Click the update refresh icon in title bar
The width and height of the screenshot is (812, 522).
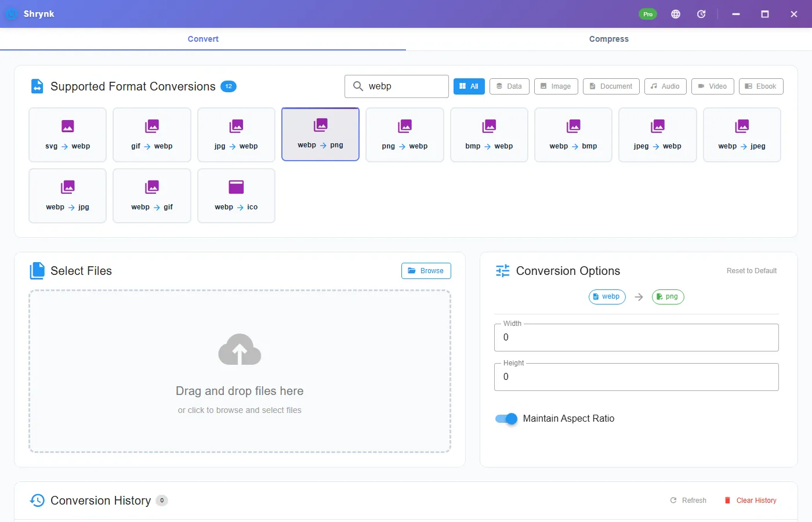click(701, 14)
